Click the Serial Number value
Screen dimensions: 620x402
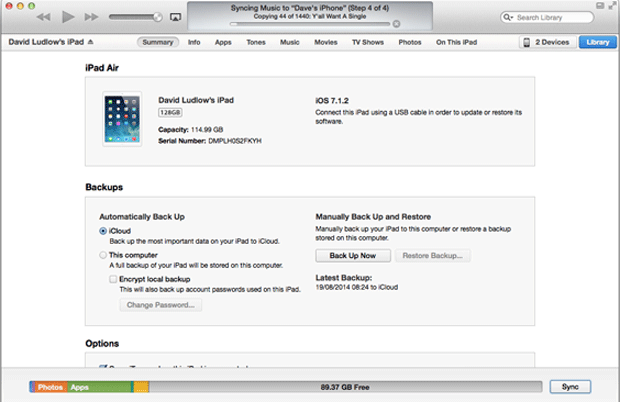[x=235, y=141]
